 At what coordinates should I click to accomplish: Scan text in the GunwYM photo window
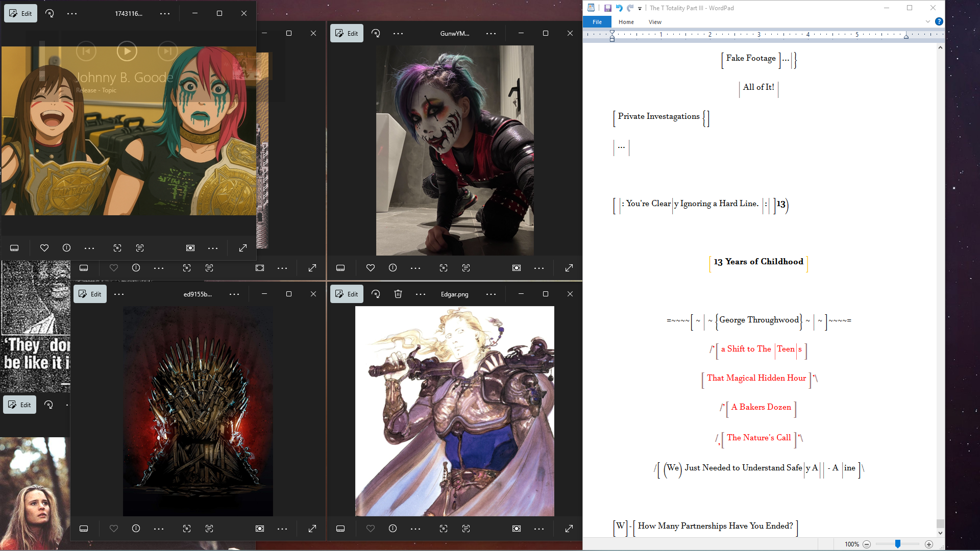coord(466,268)
